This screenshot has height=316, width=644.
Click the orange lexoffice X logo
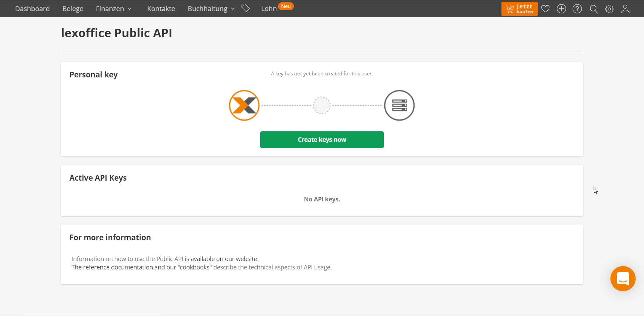[x=244, y=105]
